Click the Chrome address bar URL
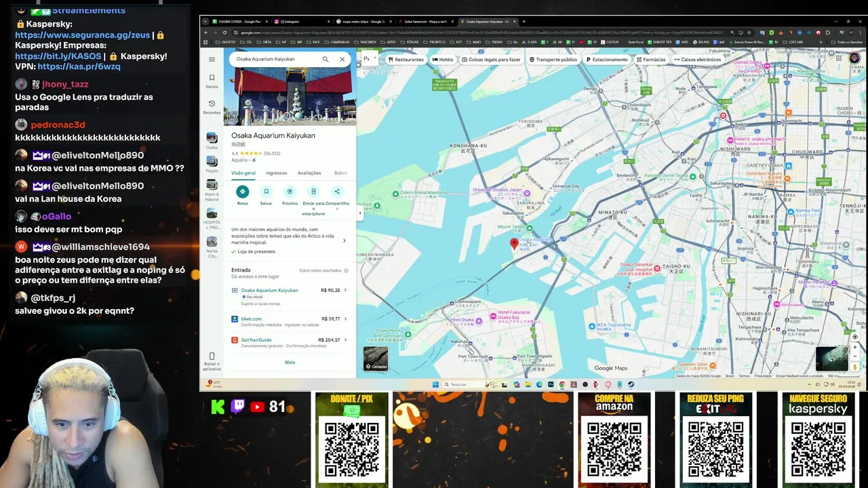Viewport: 868px width, 488px height. (x=481, y=33)
